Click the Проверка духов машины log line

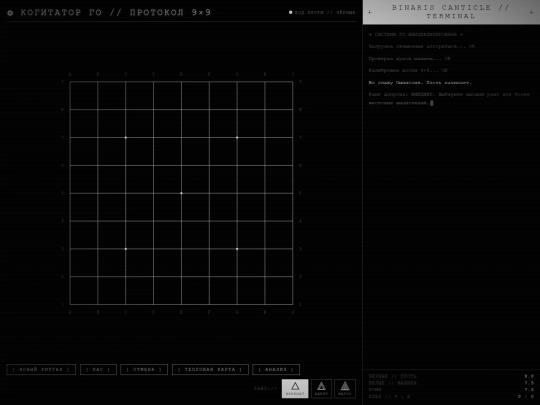[409, 59]
